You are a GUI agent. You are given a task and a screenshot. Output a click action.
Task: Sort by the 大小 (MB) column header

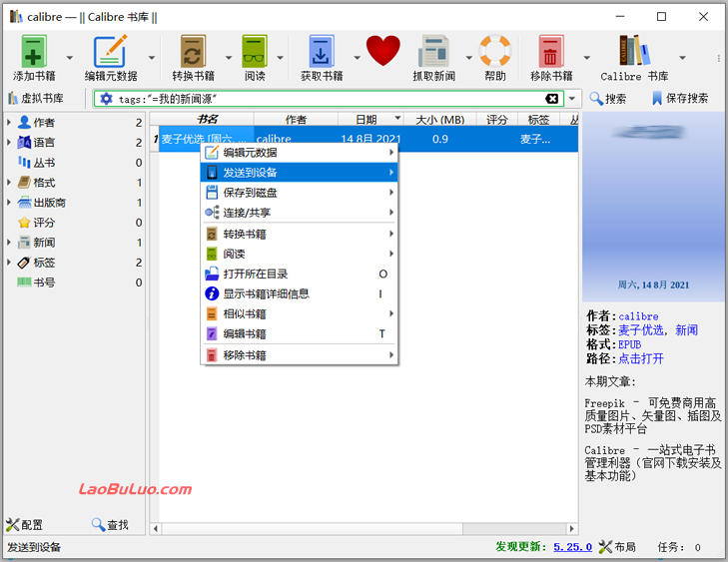440,119
